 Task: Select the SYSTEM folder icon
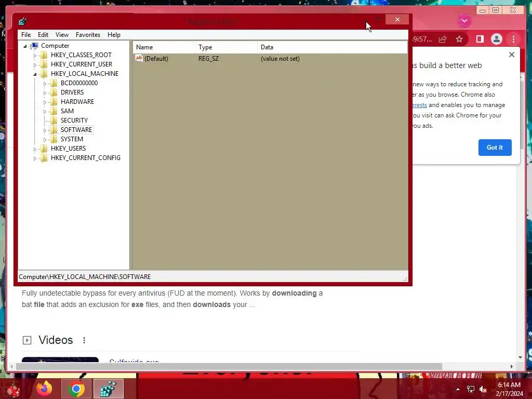pyautogui.click(x=54, y=139)
